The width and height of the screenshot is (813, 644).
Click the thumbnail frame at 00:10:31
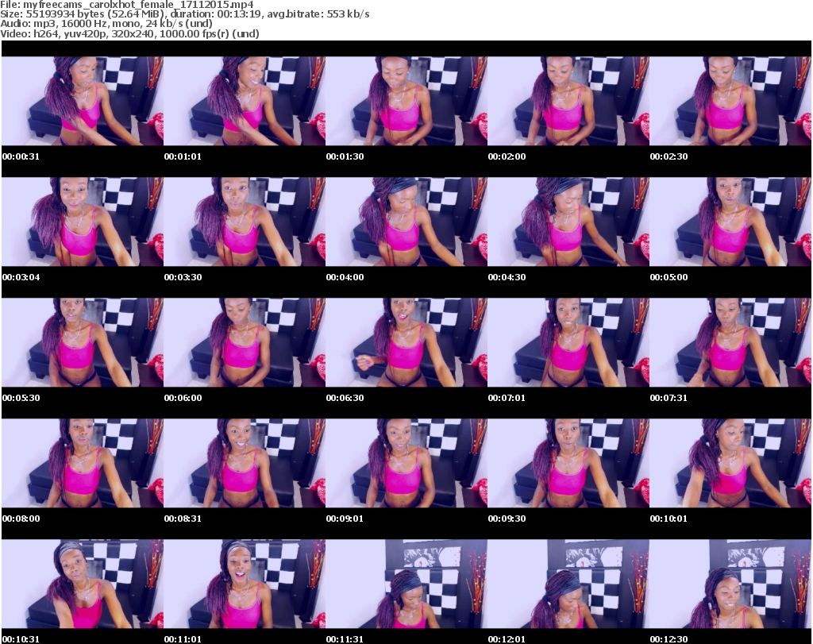click(83, 584)
